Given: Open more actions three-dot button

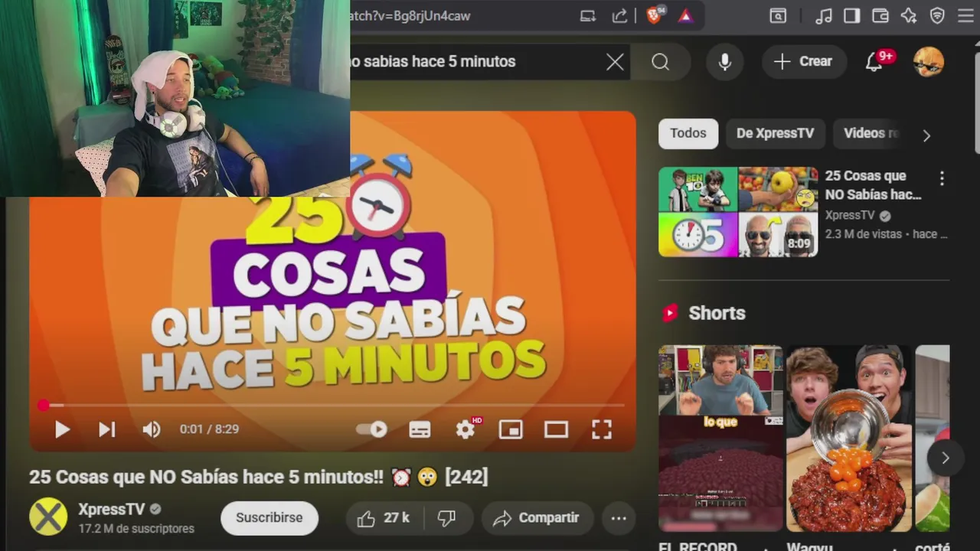Looking at the screenshot, I should 619,519.
